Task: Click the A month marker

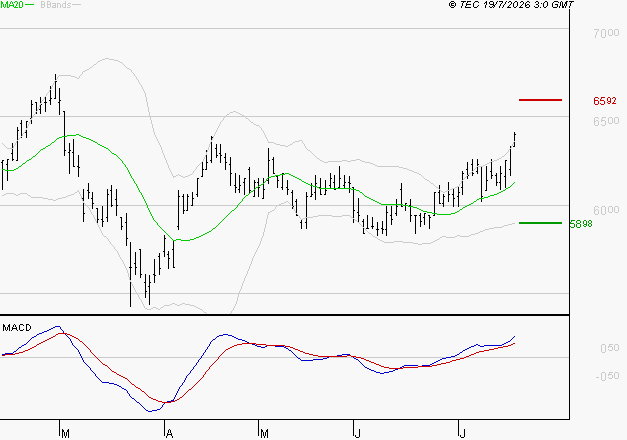Action: point(169,433)
